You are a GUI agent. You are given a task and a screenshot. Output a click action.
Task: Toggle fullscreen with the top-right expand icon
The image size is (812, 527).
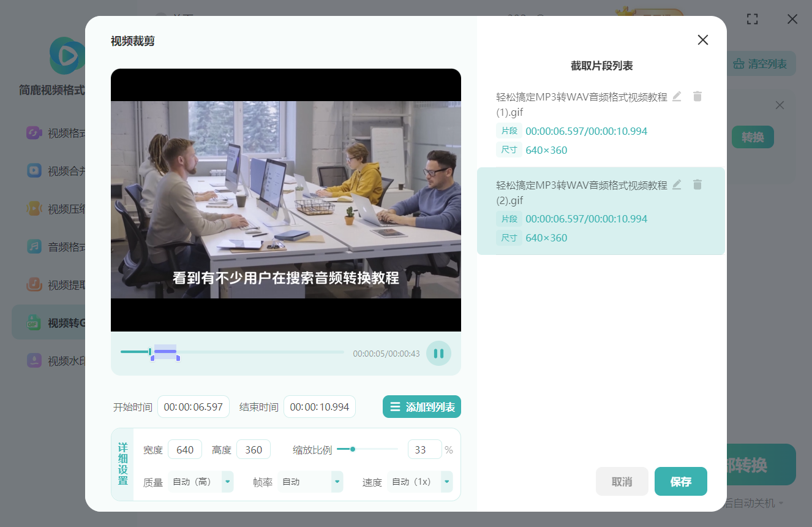(753, 19)
